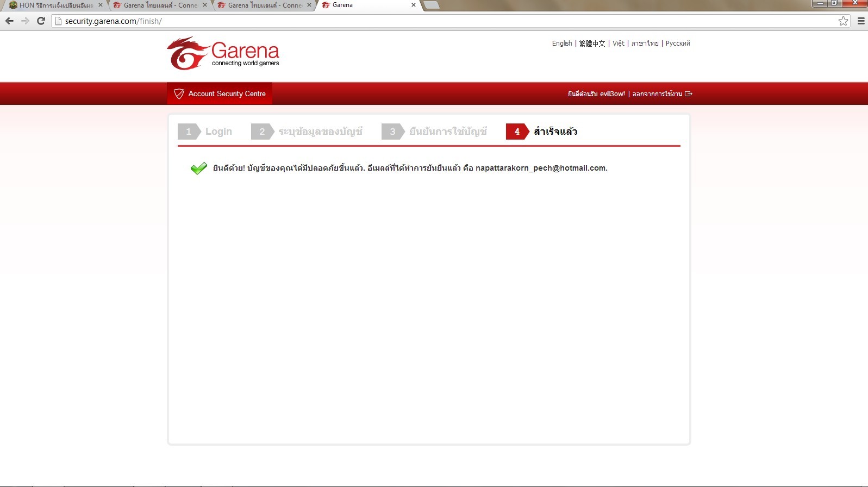Click the email napattarakorn_pech@hotmail.com

[x=541, y=168]
